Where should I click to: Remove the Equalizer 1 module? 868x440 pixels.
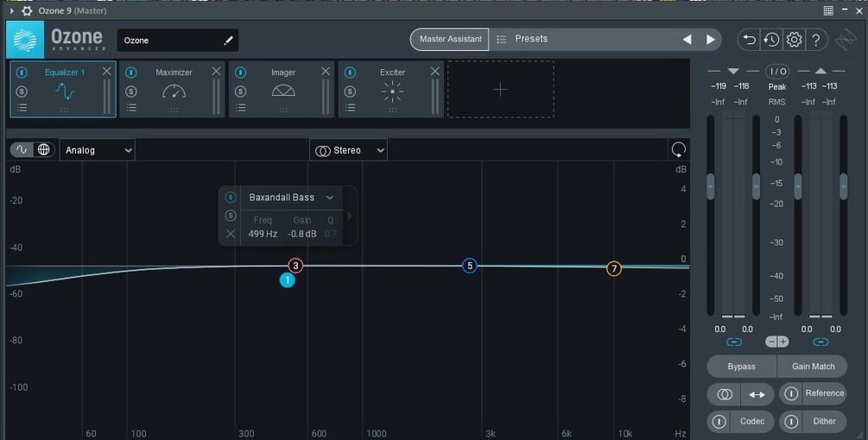(106, 71)
